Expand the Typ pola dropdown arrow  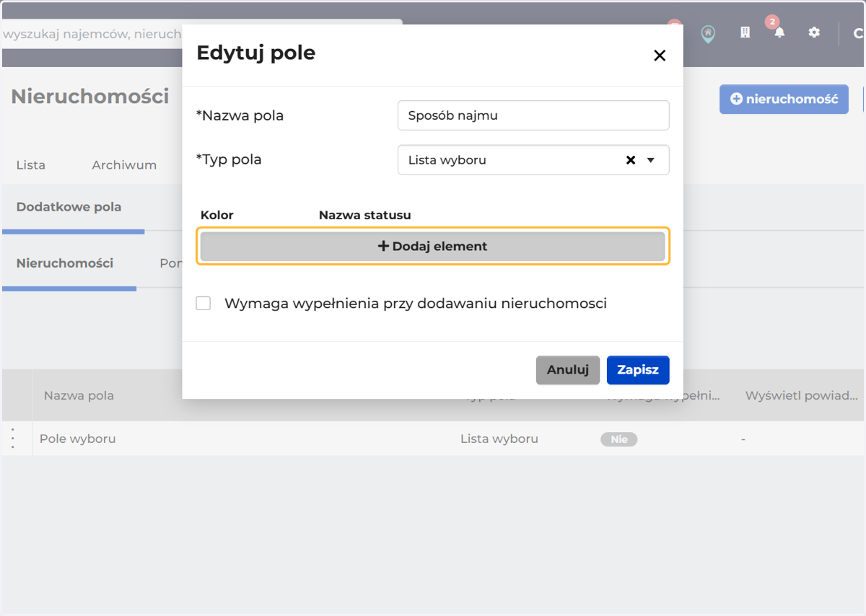(651, 160)
